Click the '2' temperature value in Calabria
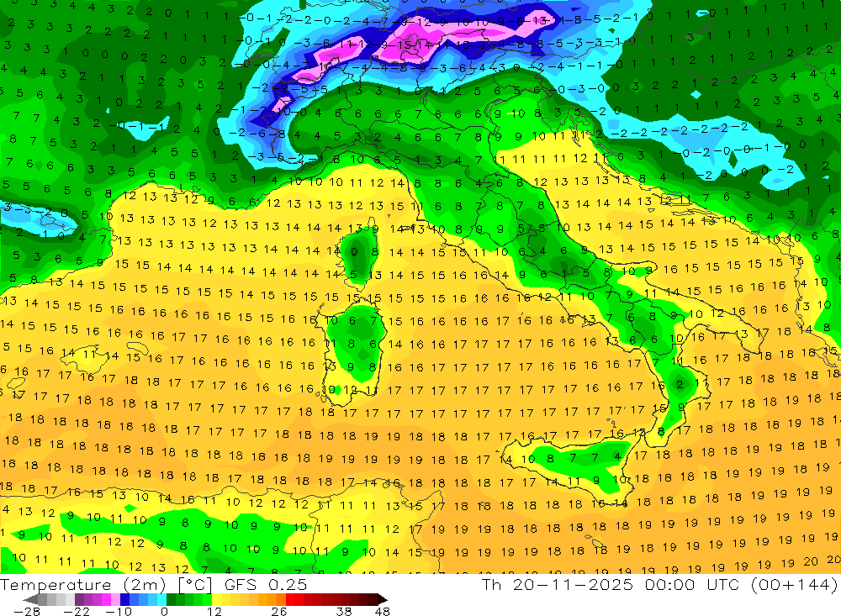Image resolution: width=841 pixels, height=616 pixels. (680, 384)
